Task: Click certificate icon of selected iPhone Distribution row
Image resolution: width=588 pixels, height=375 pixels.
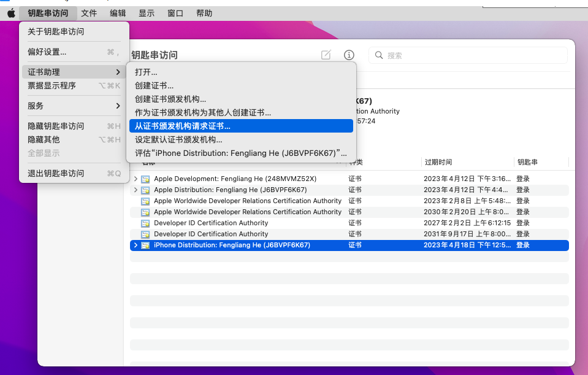Action: 146,245
